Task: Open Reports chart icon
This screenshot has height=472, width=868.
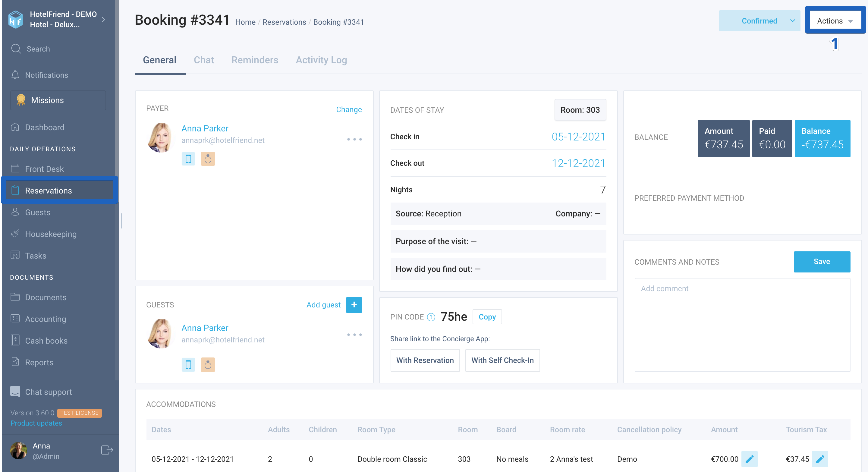Action: pyautogui.click(x=15, y=362)
